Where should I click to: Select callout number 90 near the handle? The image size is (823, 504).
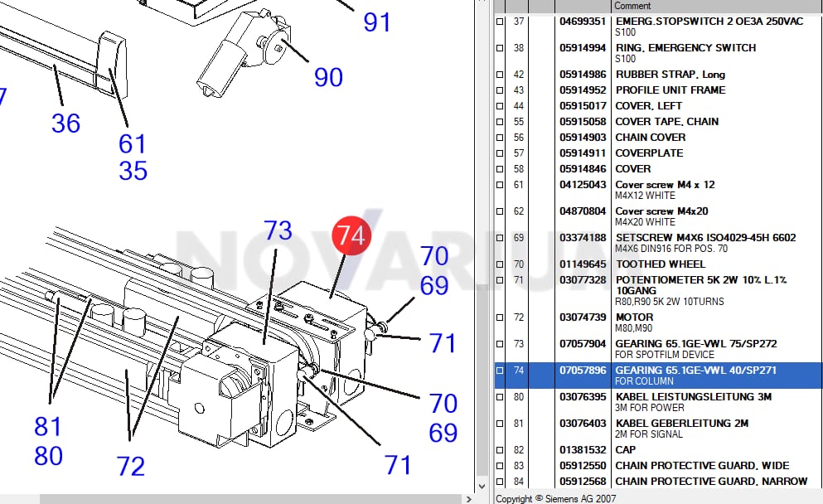(328, 77)
